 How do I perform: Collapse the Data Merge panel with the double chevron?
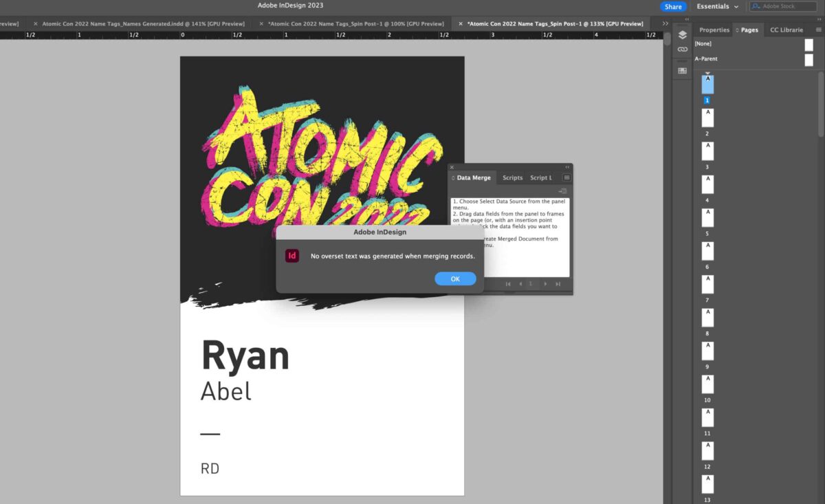(x=566, y=168)
